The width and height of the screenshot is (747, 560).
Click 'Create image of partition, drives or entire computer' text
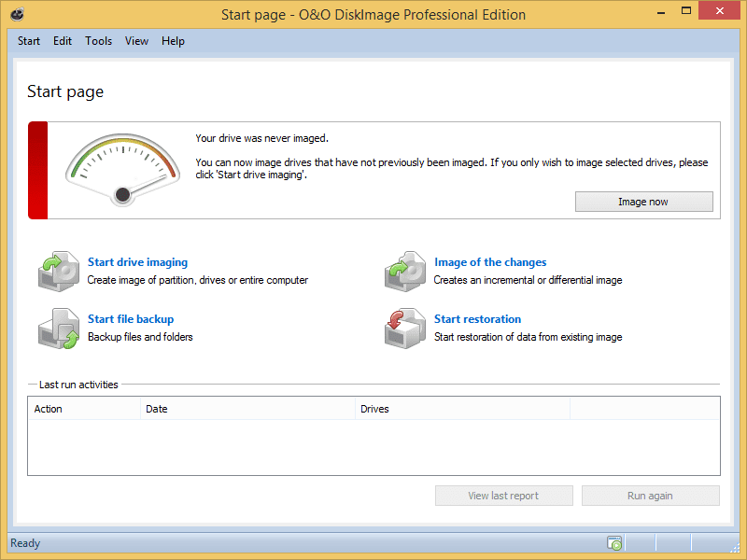pos(198,280)
